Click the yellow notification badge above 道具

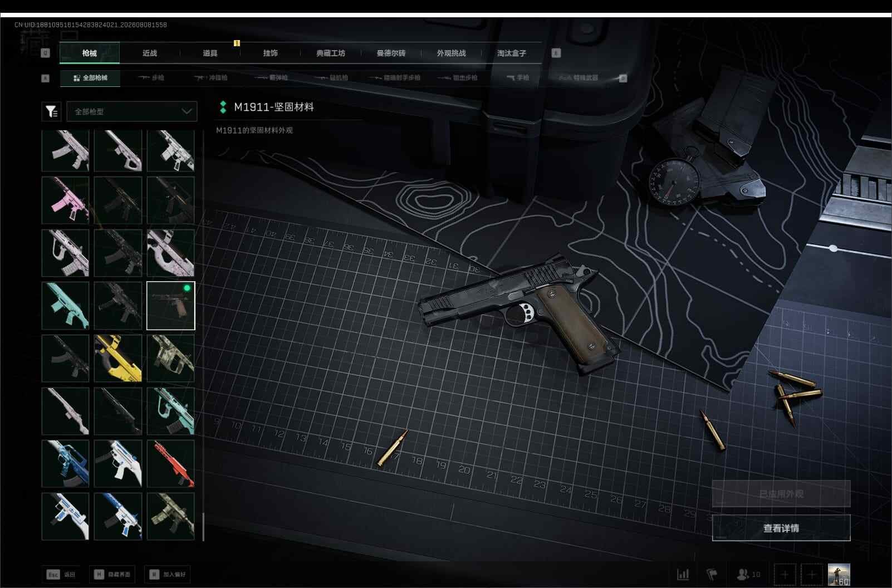pos(237,43)
